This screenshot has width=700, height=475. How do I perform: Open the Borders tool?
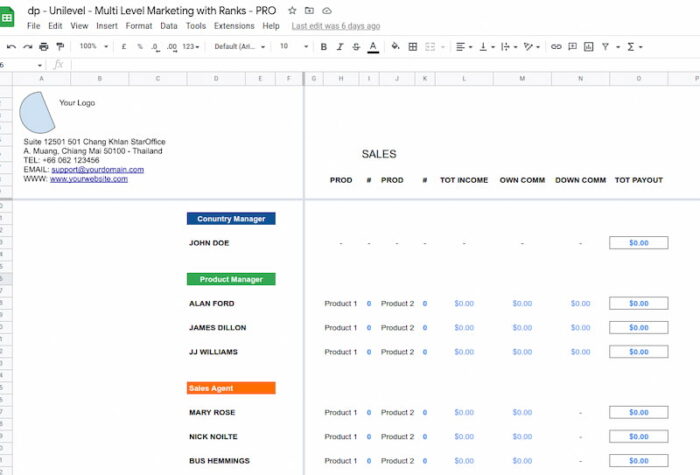click(x=413, y=46)
